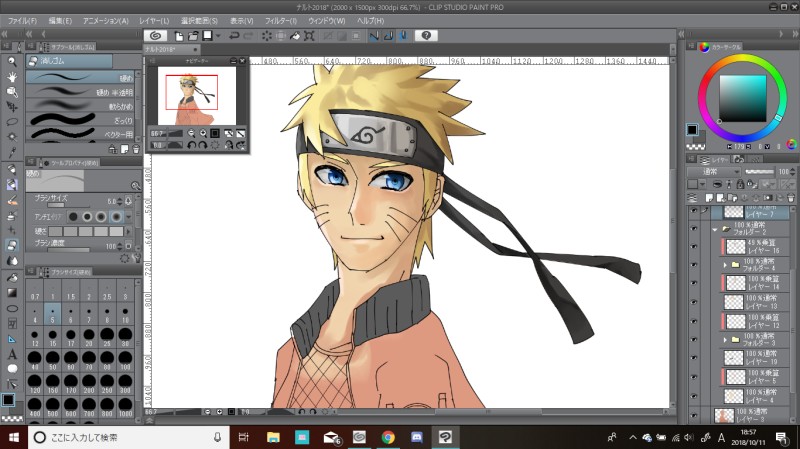
Task: Select the Text tool marked A
Action: point(12,354)
